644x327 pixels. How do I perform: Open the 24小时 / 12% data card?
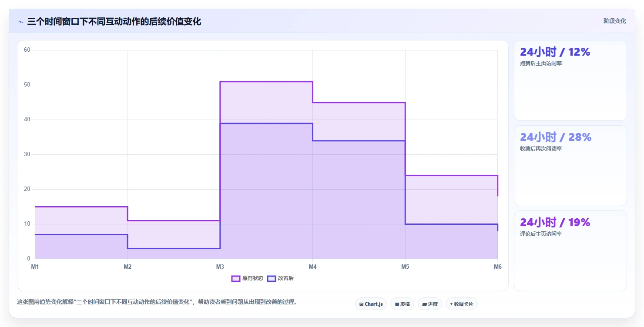[570, 80]
